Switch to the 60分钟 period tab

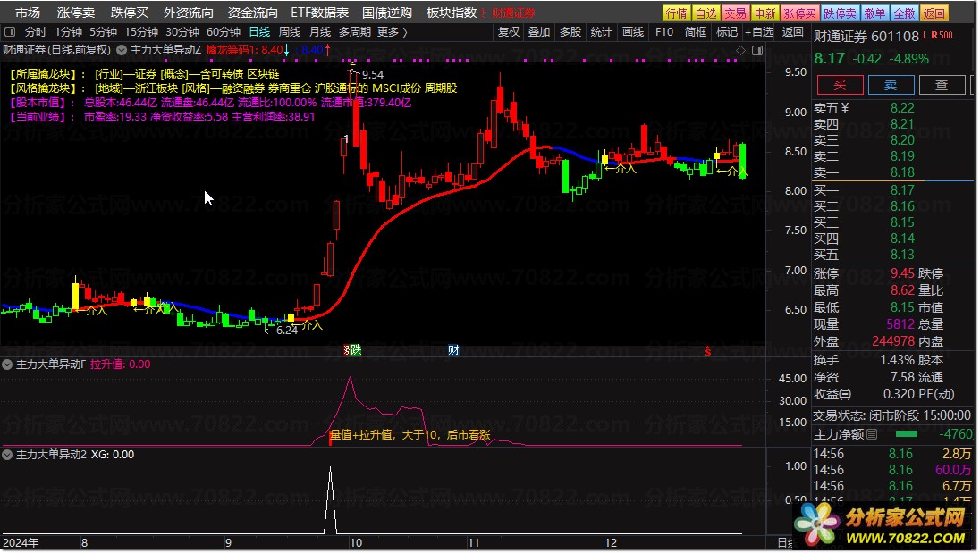224,31
